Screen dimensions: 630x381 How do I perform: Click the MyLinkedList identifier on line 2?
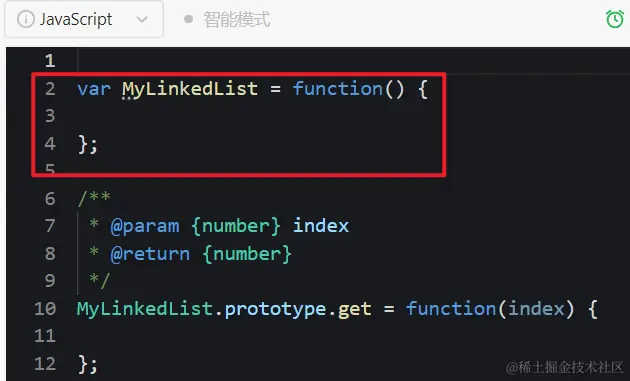coord(190,88)
